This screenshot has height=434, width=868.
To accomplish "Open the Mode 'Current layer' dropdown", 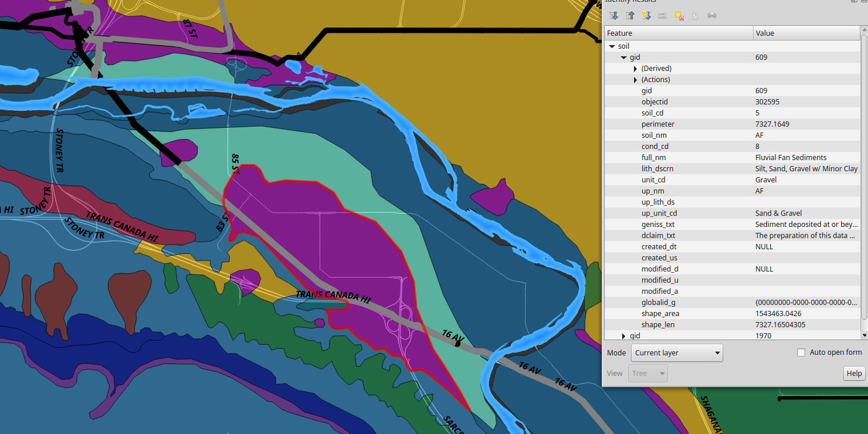I will tap(677, 353).
